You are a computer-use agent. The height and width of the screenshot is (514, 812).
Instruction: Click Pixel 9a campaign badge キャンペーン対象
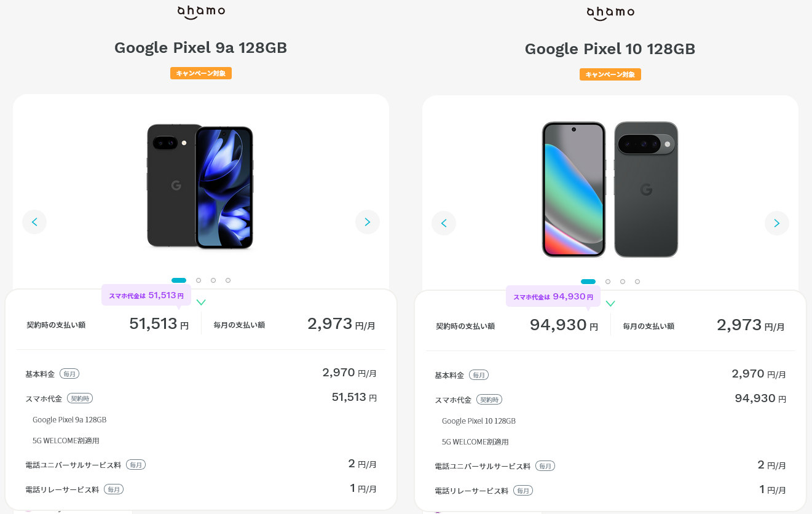201,73
